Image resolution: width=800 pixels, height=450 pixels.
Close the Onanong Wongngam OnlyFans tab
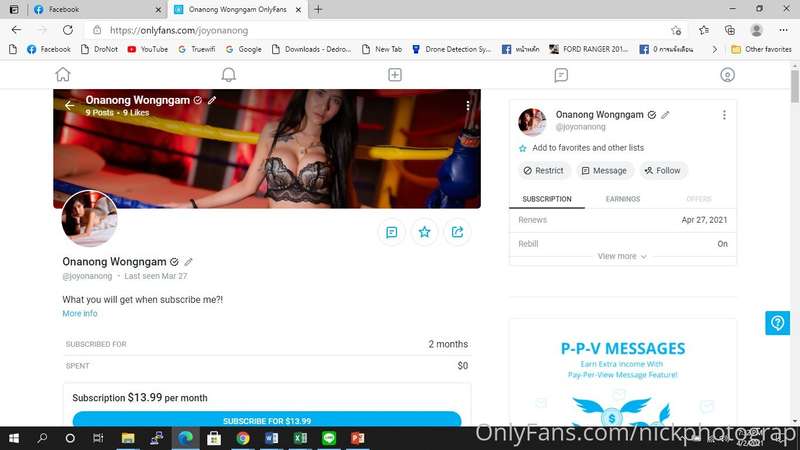298,10
